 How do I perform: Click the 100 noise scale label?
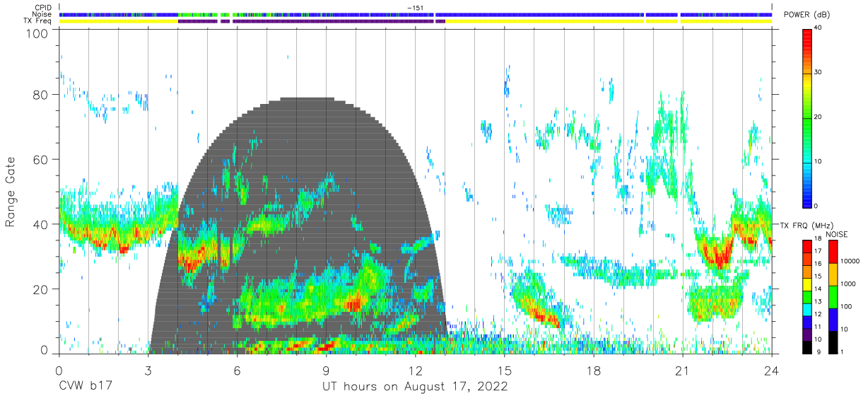pyautogui.click(x=847, y=306)
